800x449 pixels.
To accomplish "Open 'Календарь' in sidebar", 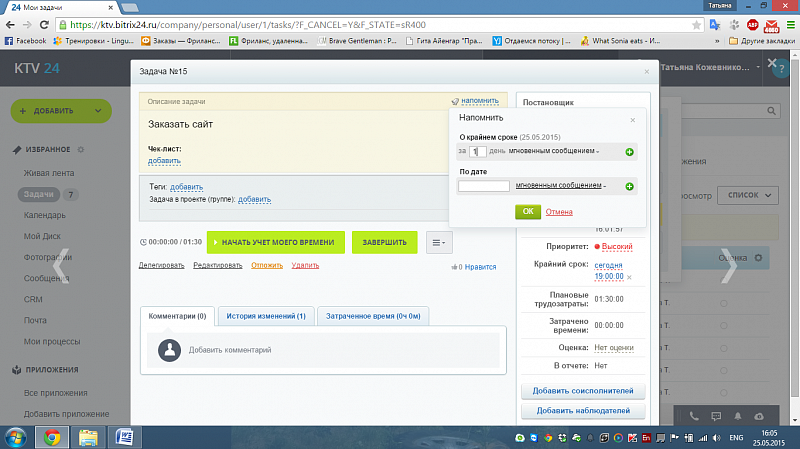I will coord(45,215).
